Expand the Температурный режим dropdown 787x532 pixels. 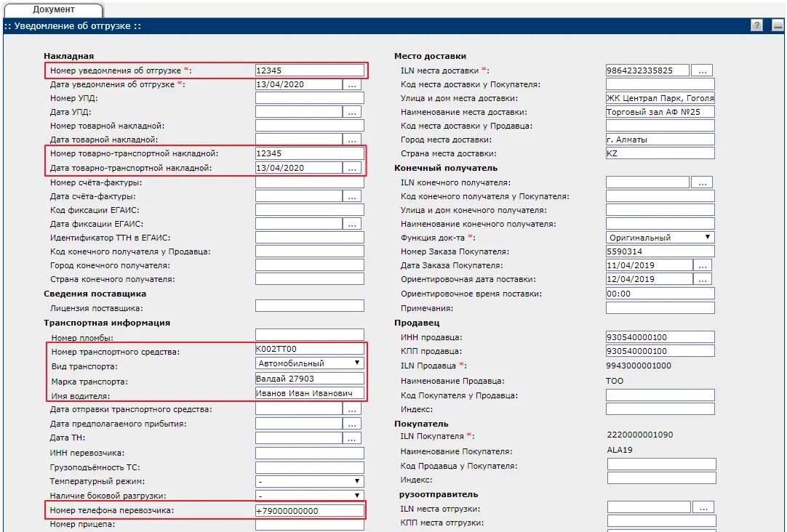pos(309,481)
